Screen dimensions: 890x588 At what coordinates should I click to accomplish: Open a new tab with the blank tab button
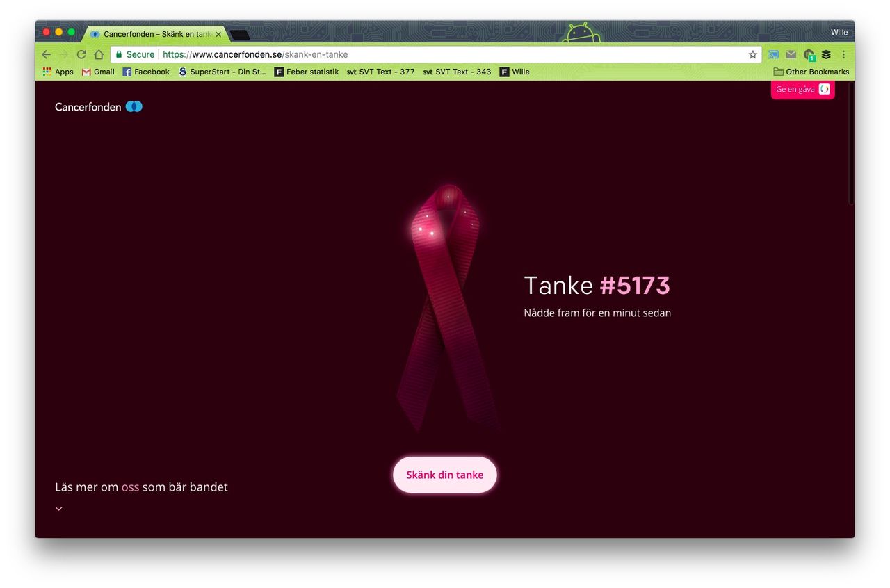coord(239,35)
